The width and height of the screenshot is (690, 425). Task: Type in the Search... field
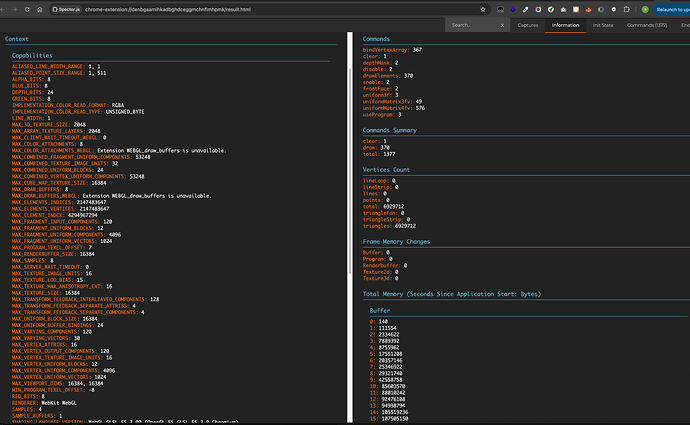470,24
